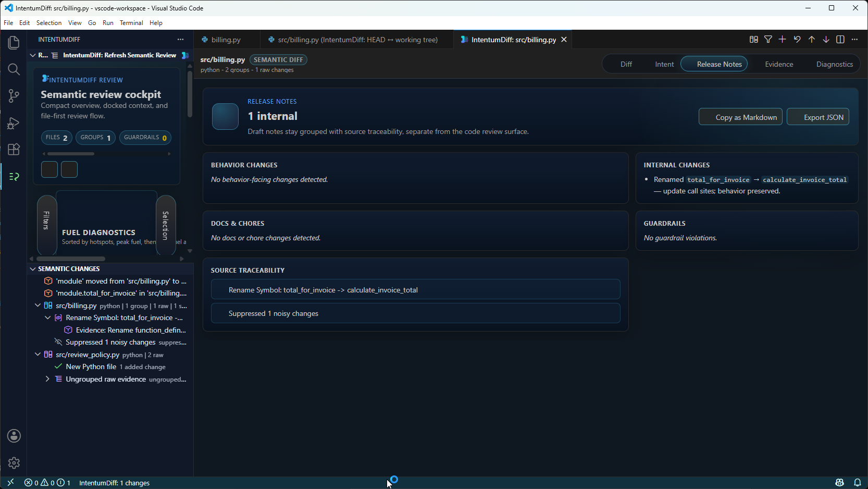Image resolution: width=868 pixels, height=489 pixels.
Task: Open the notifications bell in status bar
Action: tap(857, 483)
